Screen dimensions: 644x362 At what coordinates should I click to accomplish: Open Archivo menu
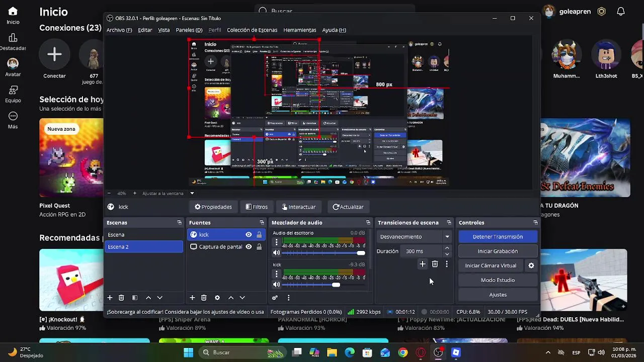coord(119,30)
